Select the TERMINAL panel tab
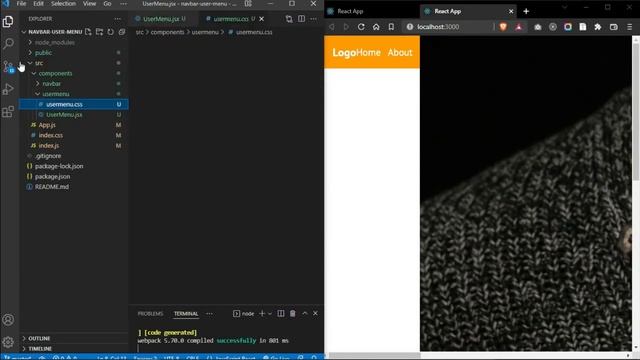Viewport: 640px width, 360px height. tap(186, 313)
